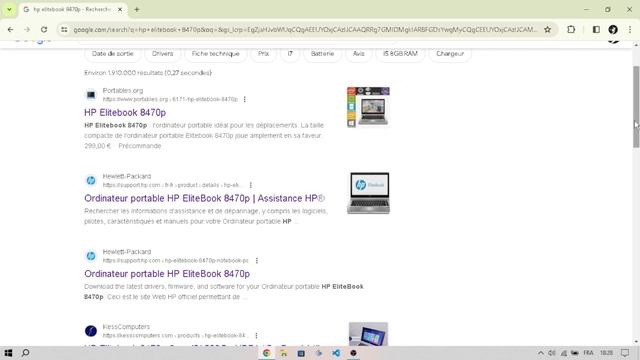
Task: Open the Chrome extensions puzzle icon
Action: pyautogui.click(x=571, y=29)
